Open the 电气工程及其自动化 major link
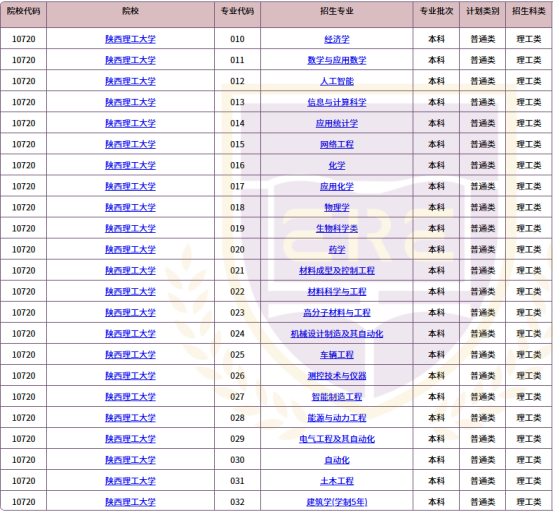Image resolution: width=554 pixels, height=513 pixels. (337, 439)
